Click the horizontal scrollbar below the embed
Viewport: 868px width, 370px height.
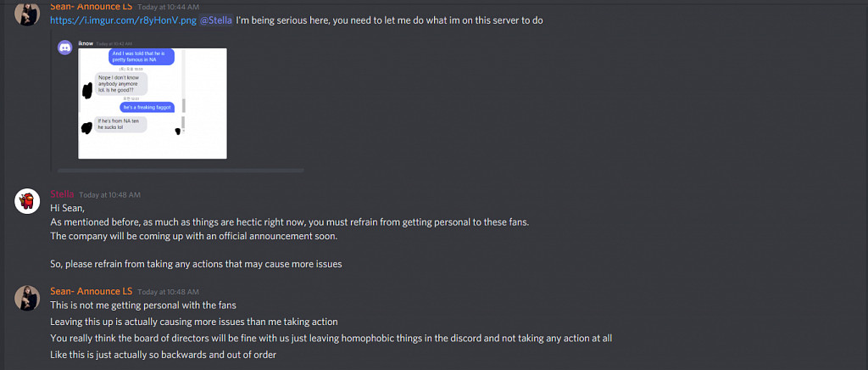click(x=178, y=171)
